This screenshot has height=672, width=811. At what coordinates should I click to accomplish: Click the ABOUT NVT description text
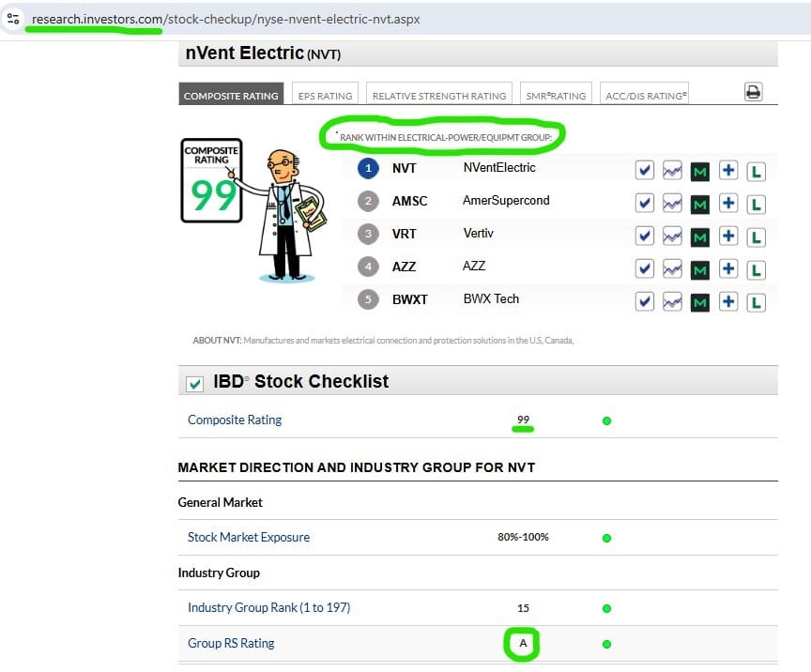coord(383,341)
